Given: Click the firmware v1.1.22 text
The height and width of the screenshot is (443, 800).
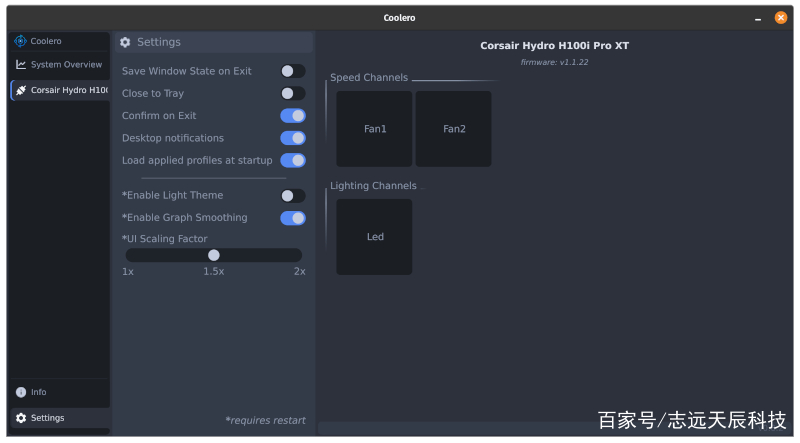Looking at the screenshot, I should click(x=554, y=62).
